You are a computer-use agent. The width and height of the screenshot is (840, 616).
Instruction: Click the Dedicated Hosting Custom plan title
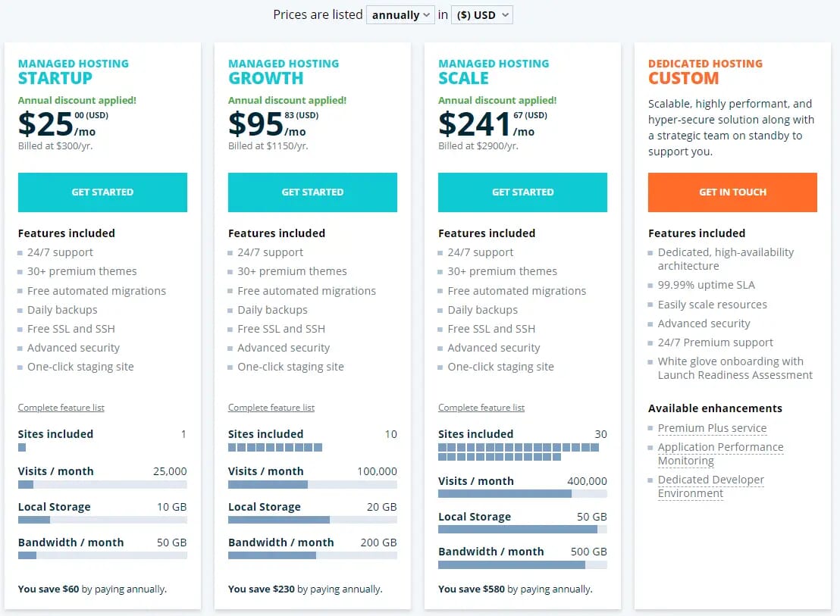(705, 72)
